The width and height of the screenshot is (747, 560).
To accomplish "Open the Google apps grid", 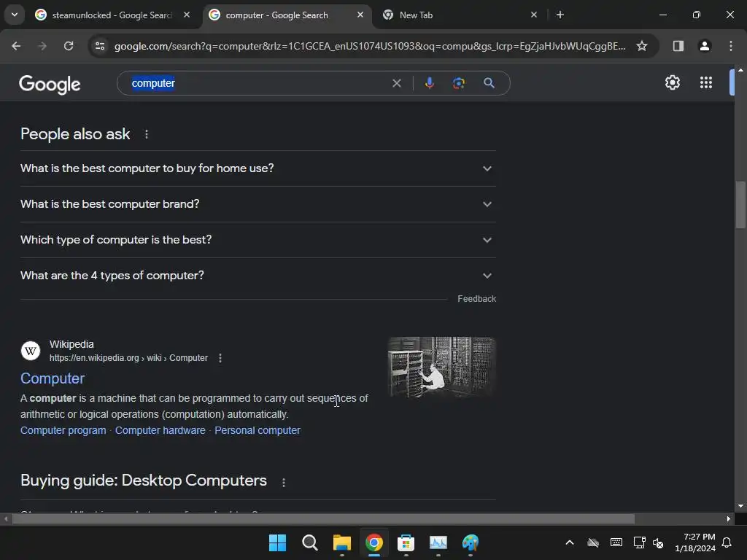I will pos(706,82).
